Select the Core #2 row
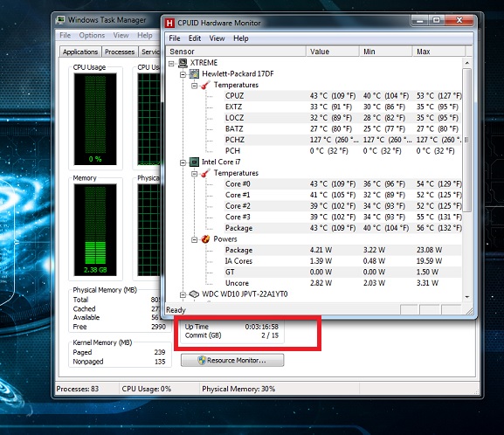The width and height of the screenshot is (504, 435). click(342, 206)
